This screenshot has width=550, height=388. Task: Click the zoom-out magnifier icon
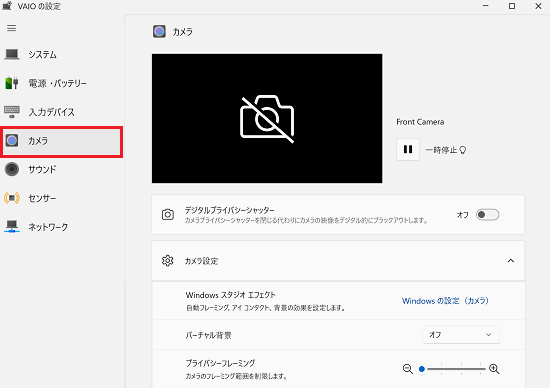(x=408, y=369)
